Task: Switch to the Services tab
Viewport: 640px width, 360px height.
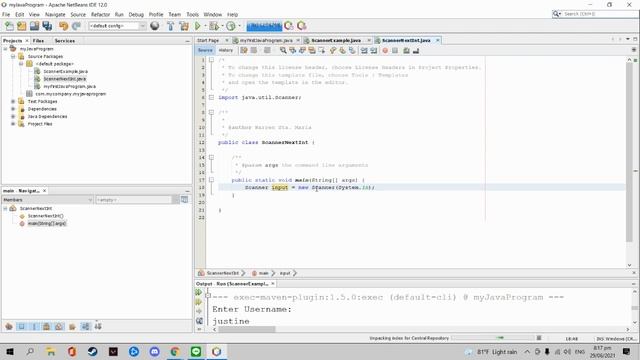Action: (x=64, y=41)
